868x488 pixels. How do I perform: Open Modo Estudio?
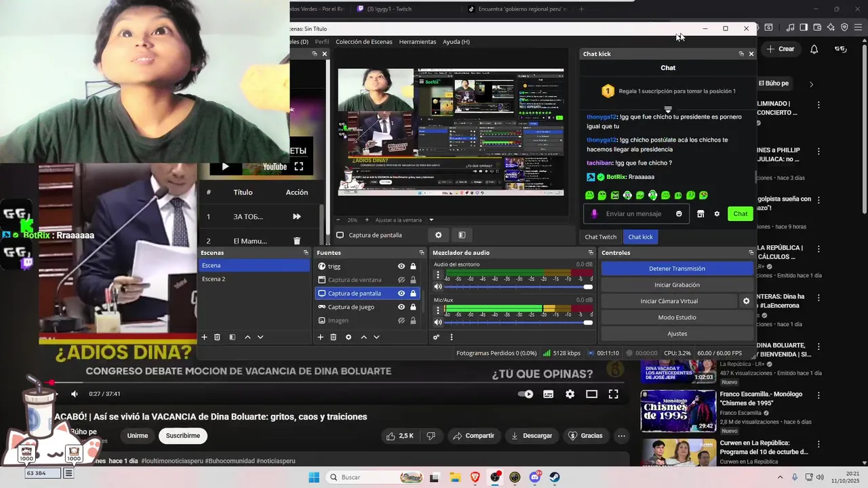pos(677,317)
